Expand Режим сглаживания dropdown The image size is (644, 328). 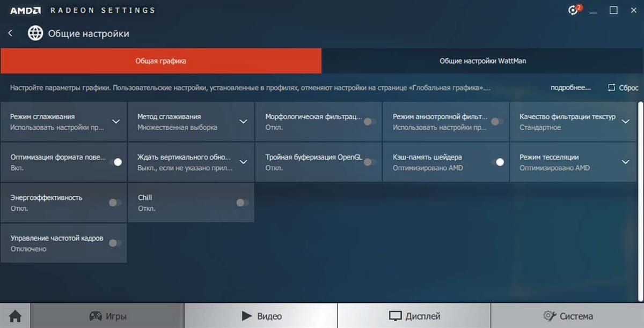pos(116,122)
